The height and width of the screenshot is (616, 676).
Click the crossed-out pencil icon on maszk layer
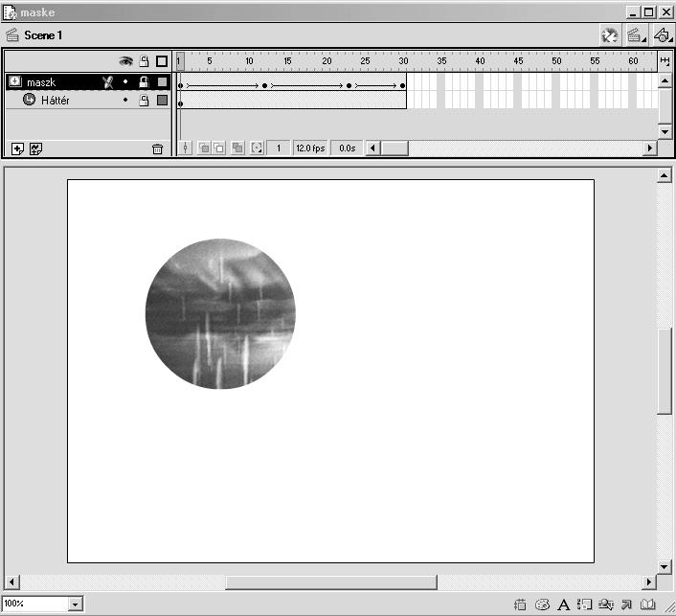[108, 82]
